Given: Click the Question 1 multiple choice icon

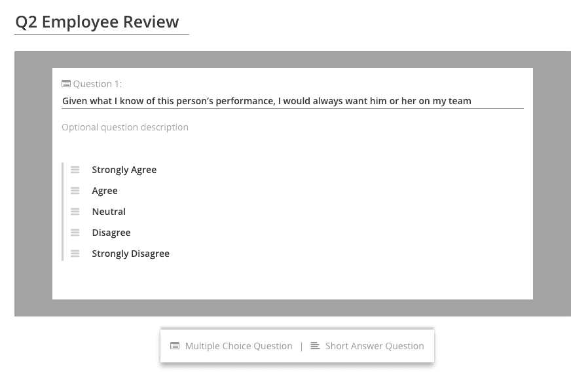Looking at the screenshot, I should pyautogui.click(x=66, y=84).
